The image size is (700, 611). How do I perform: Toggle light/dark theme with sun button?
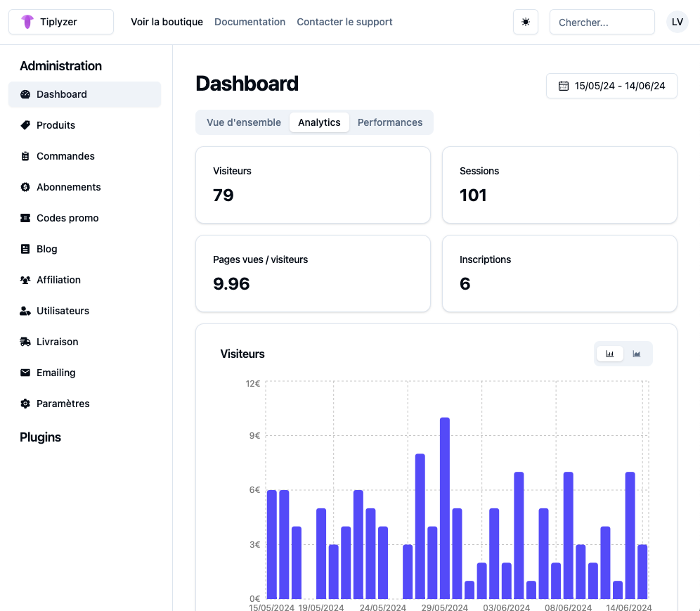pos(526,22)
